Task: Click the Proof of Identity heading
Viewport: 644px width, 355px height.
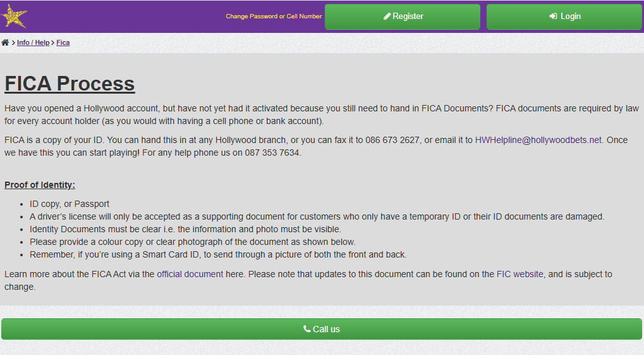Action: point(40,185)
